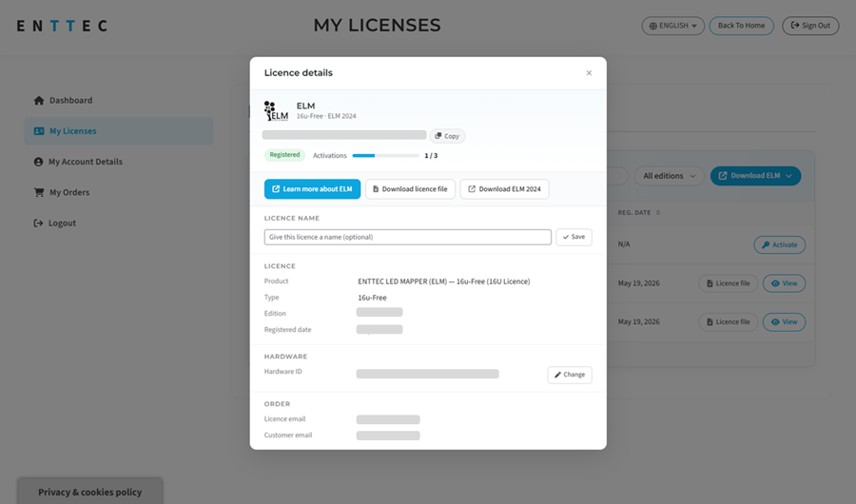This screenshot has width=856, height=504.
Task: Click the pencil icon on Change
Action: point(558,375)
